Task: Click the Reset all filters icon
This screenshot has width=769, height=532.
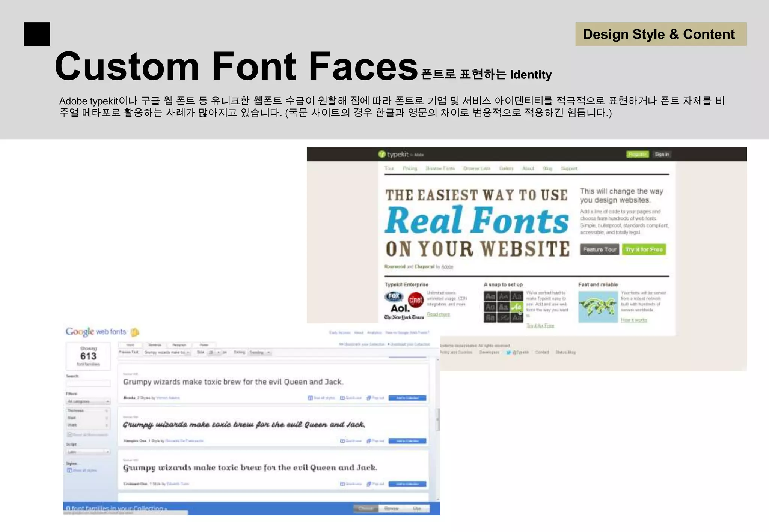Action: (69, 435)
